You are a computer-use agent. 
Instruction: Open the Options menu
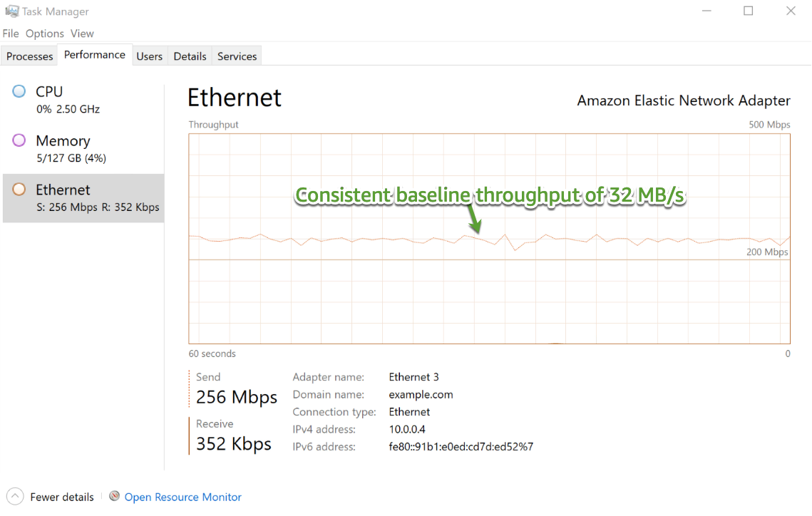(x=44, y=33)
